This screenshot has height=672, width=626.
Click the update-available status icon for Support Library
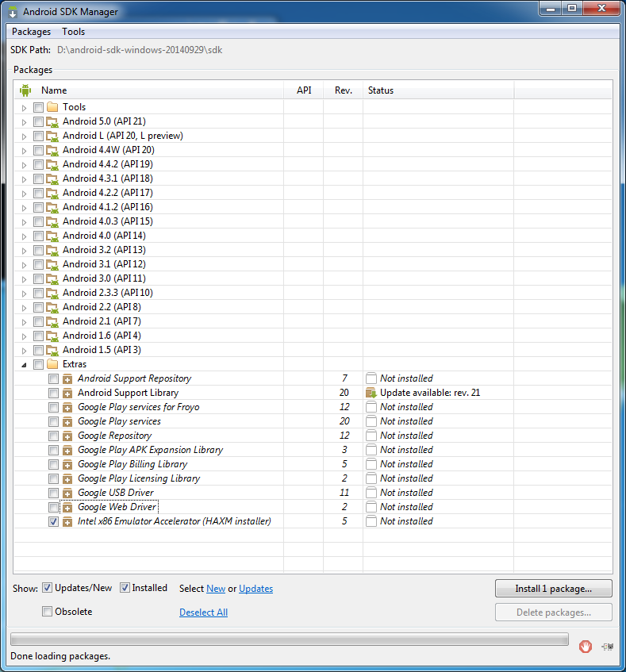(371, 393)
